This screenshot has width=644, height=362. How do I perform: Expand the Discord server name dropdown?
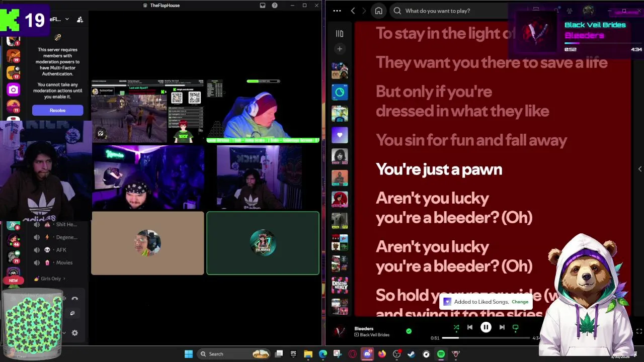[66, 19]
